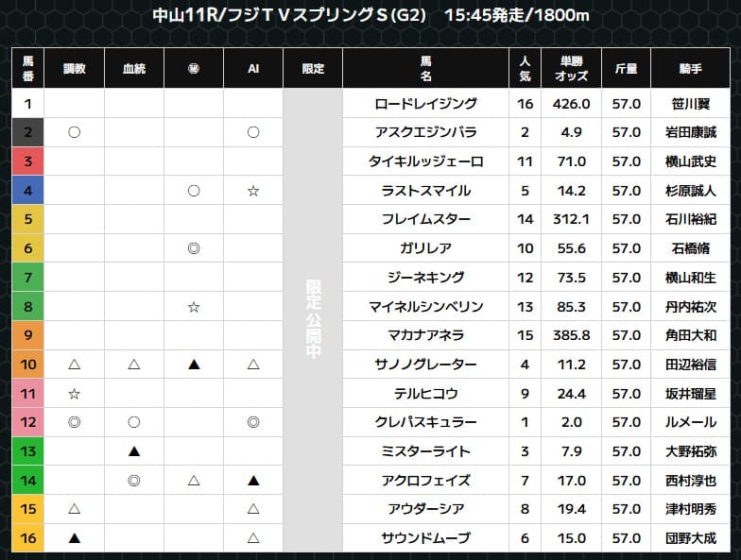Click the ☆ in AI column for ラストスマイル
The width and height of the screenshot is (741, 560).
click(253, 191)
